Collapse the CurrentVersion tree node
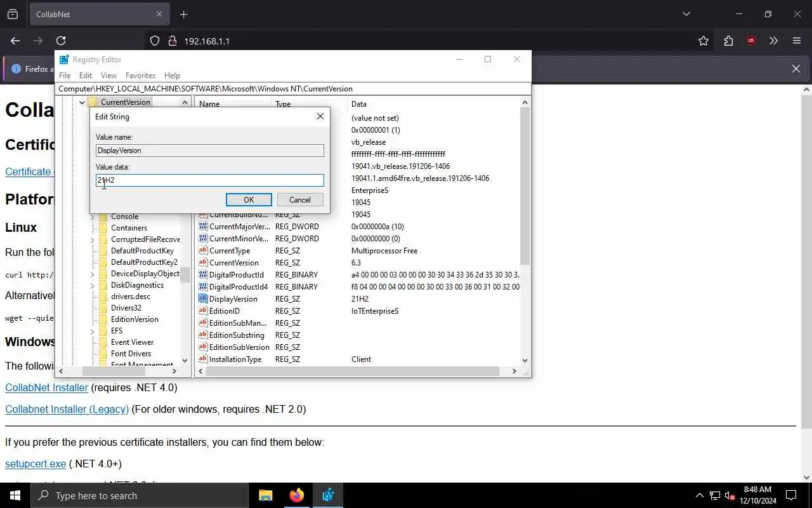The image size is (812, 508). 82,102
